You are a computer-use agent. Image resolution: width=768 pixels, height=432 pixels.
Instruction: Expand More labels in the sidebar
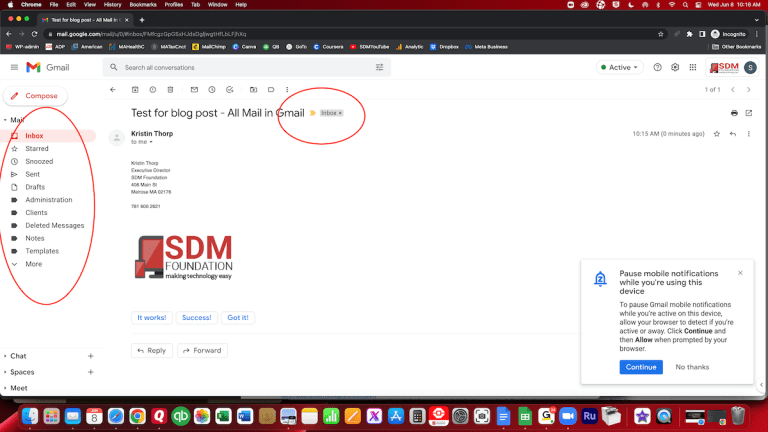pos(33,264)
